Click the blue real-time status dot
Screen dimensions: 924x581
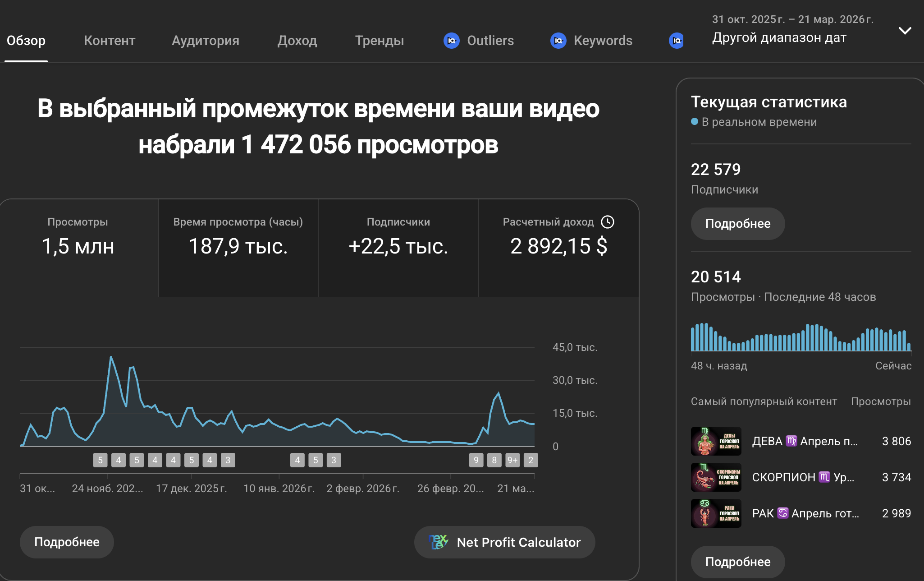click(x=695, y=122)
